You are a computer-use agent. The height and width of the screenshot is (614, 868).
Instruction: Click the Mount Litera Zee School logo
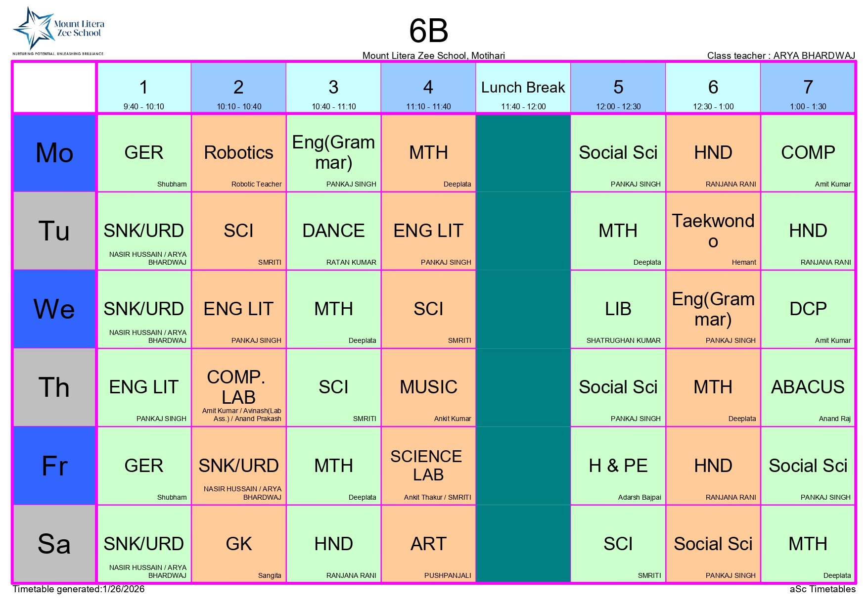[x=58, y=31]
